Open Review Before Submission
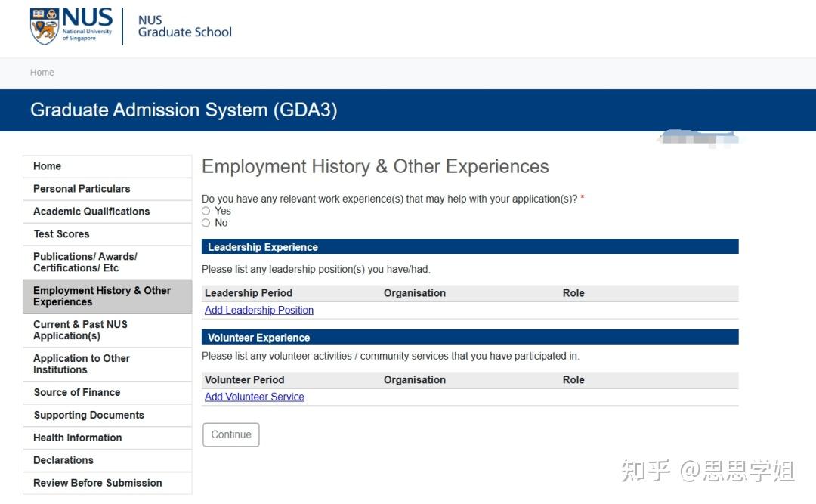The image size is (816, 504). tap(97, 483)
